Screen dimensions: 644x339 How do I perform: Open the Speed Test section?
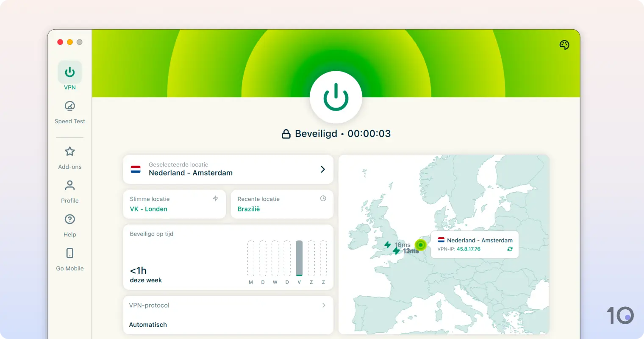point(69,111)
